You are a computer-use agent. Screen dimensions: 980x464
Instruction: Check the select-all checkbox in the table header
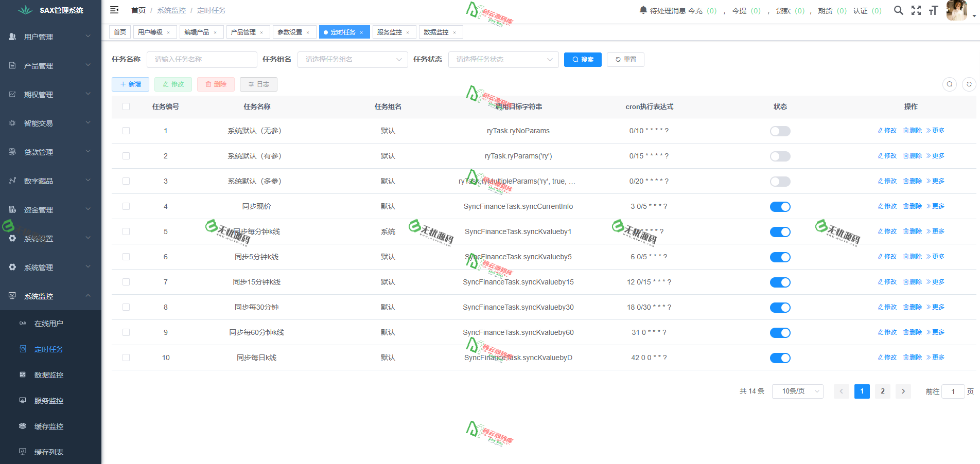[x=126, y=106]
